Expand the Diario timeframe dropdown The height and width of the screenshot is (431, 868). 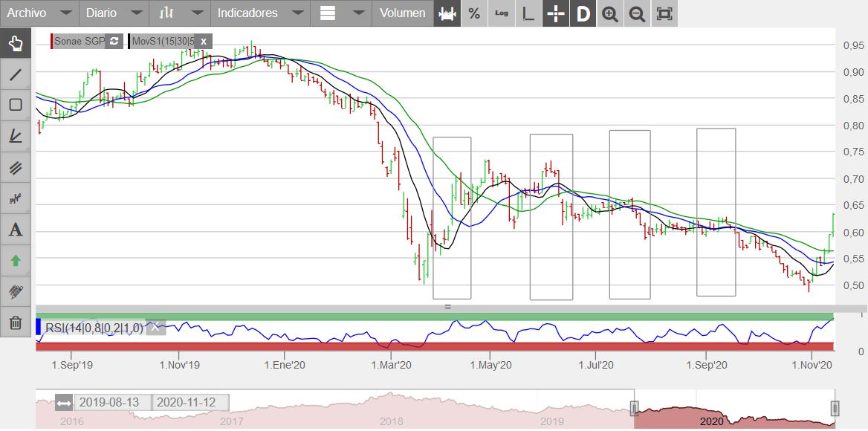(114, 13)
